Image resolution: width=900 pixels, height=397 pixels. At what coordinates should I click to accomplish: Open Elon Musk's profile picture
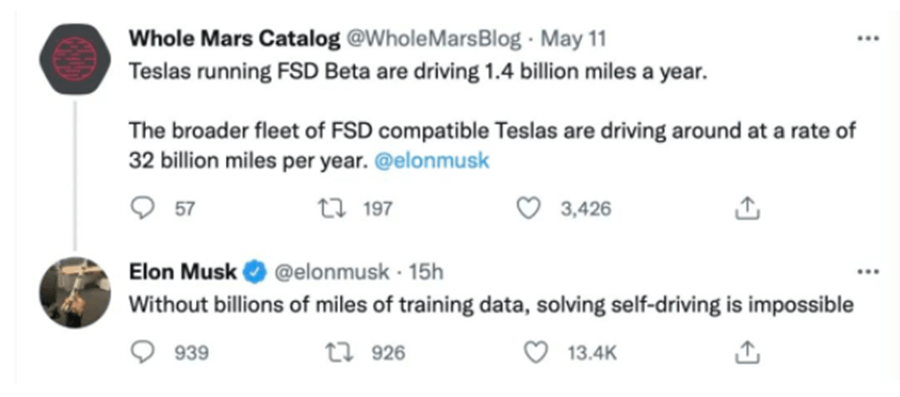(75, 293)
